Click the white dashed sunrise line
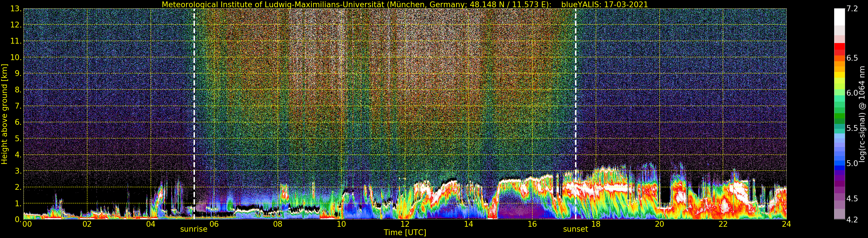The image size is (868, 238). [x=194, y=101]
